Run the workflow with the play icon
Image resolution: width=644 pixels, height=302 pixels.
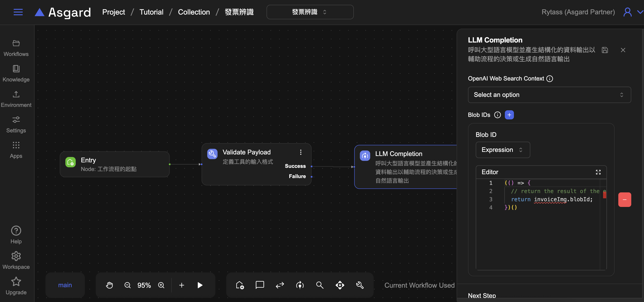point(200,285)
